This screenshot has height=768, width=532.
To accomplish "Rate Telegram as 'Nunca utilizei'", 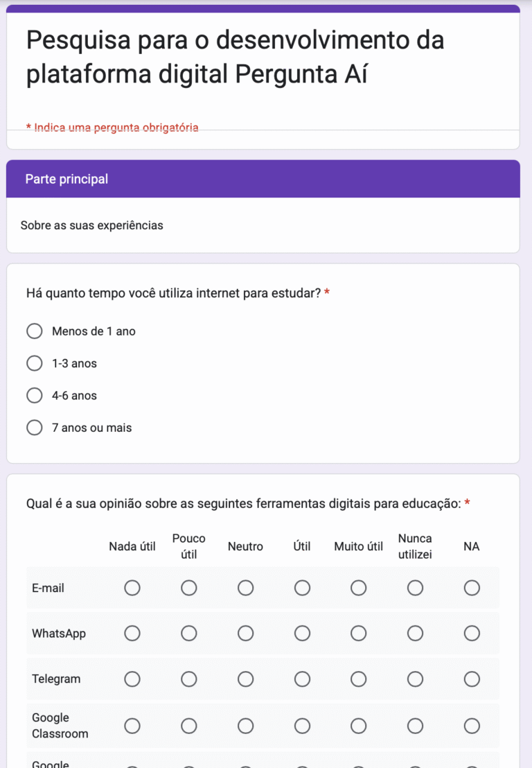I will tap(415, 679).
